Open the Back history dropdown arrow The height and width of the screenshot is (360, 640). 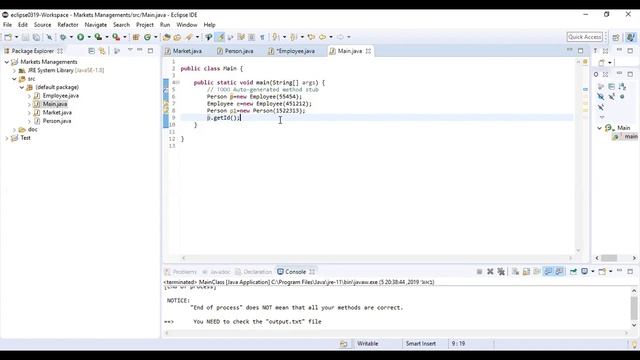coord(331,37)
